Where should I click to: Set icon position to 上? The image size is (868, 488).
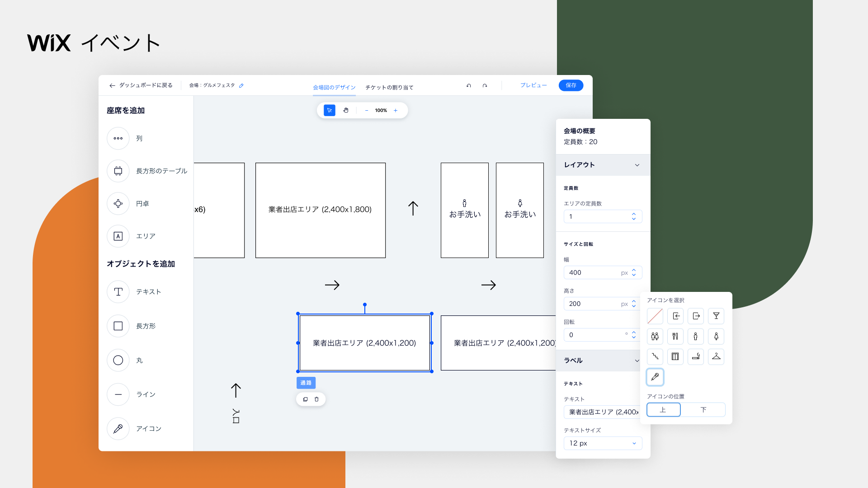(663, 410)
